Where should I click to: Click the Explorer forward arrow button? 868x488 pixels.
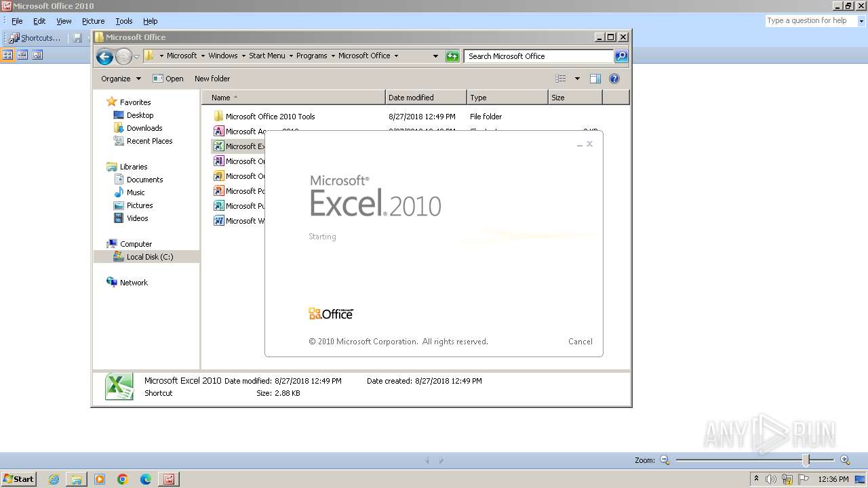[x=123, y=56]
